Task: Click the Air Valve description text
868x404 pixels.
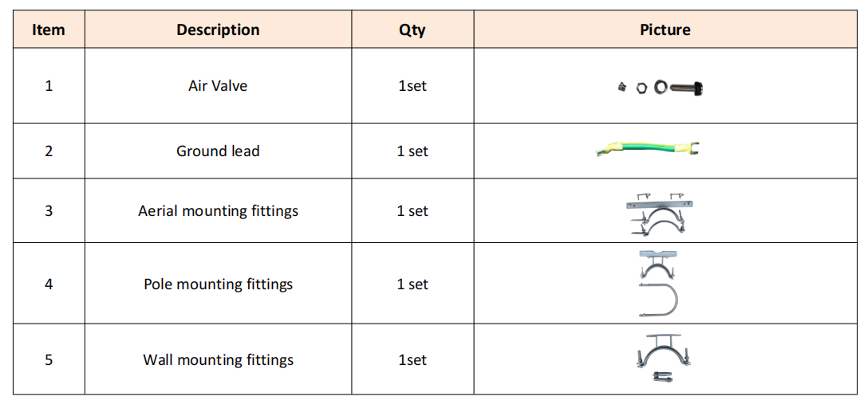Action: 218,86
